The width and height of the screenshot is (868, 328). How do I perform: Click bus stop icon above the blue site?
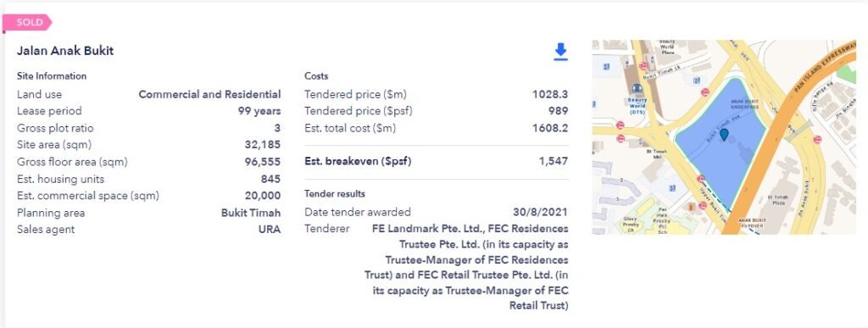[x=705, y=92]
